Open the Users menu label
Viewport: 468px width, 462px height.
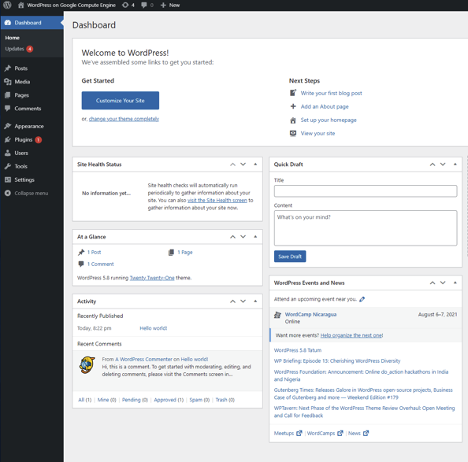(21, 153)
